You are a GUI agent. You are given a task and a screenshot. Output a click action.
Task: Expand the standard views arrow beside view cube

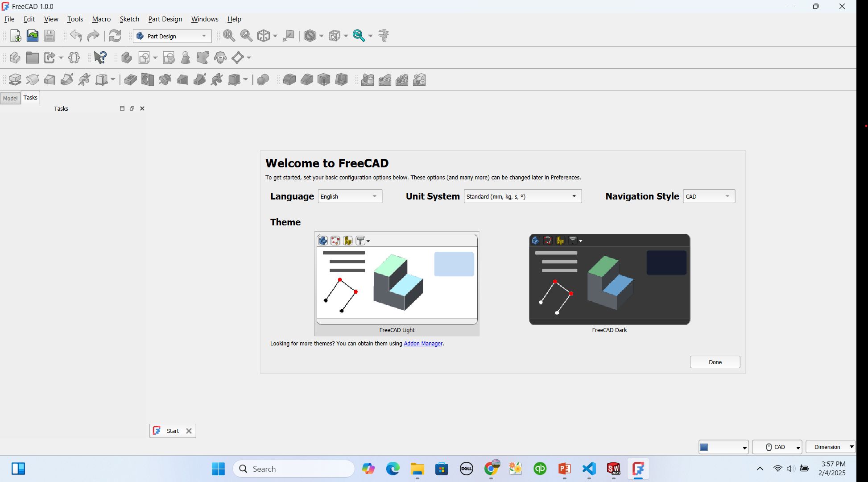pyautogui.click(x=275, y=36)
